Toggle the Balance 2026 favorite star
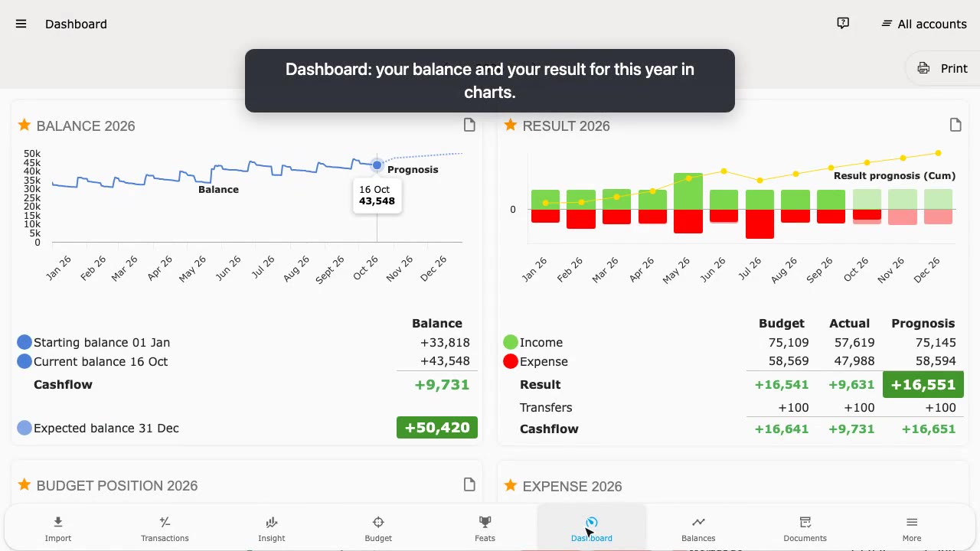Viewport: 980px width, 551px height. pos(24,125)
